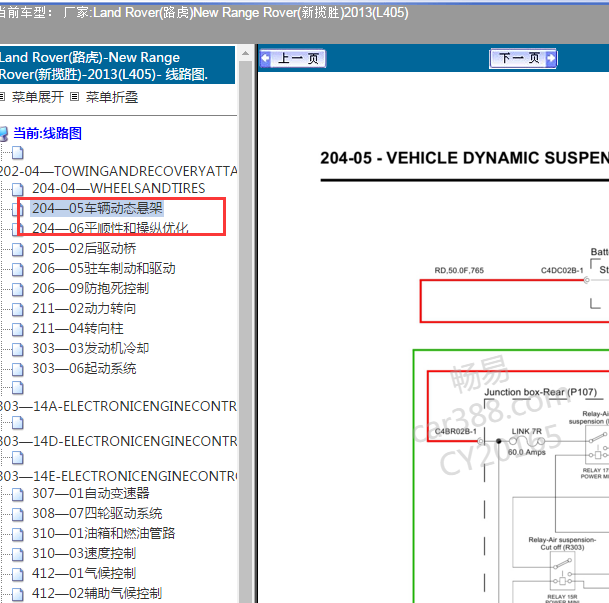Click page icon next to 204-04—WHEELSANDTIRES
Screen dimensions: 609x603
(x=17, y=189)
